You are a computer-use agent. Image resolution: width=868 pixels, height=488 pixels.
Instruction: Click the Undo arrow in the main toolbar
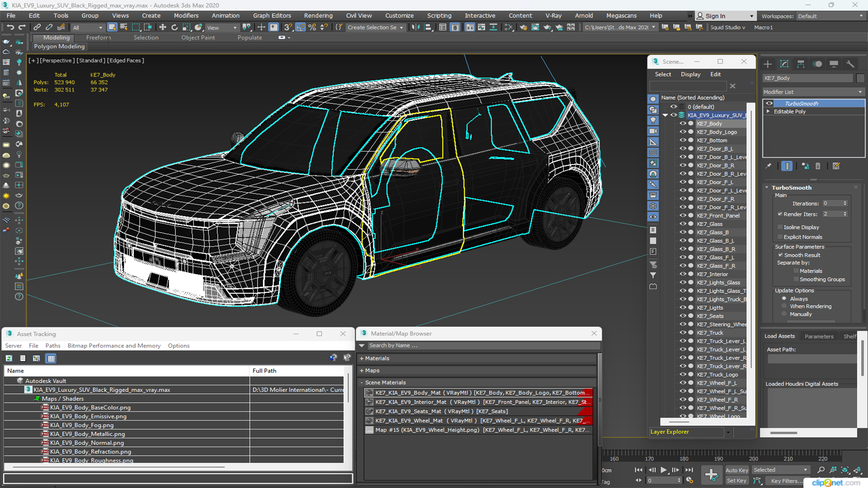coord(10,27)
